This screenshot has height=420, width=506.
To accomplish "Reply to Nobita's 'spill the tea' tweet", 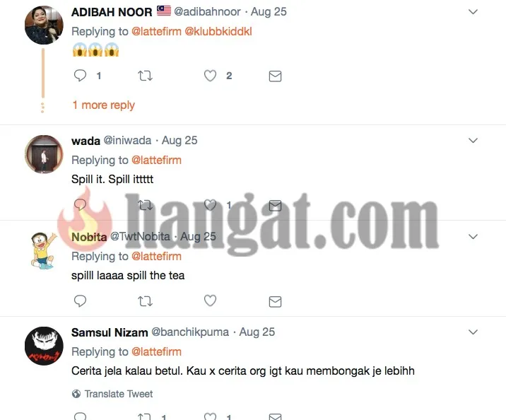I will 80,301.
